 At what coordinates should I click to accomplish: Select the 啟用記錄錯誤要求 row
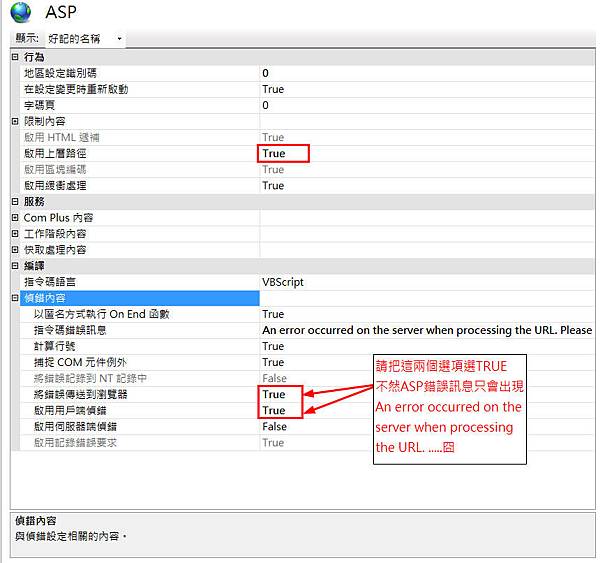pos(75,443)
